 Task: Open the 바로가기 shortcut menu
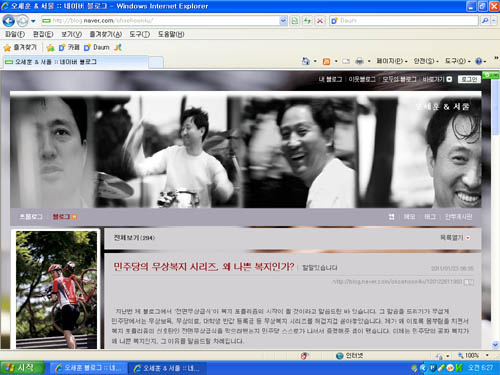(437, 79)
